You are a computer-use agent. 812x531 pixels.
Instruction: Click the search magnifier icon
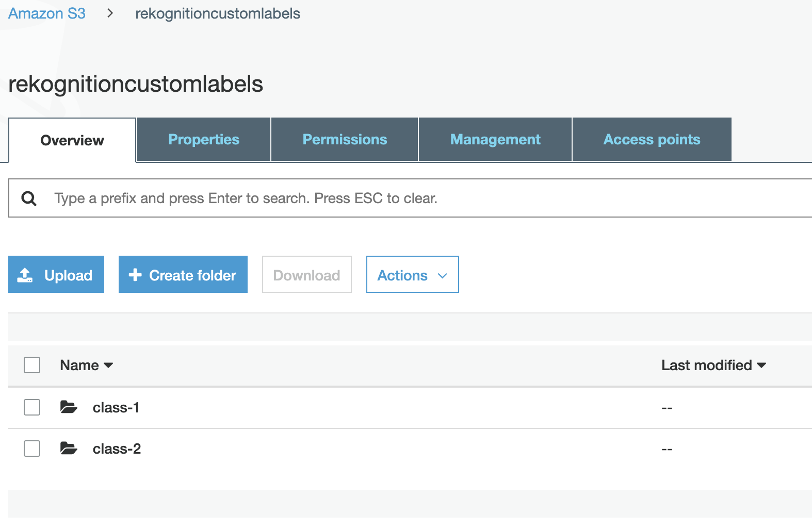29,198
